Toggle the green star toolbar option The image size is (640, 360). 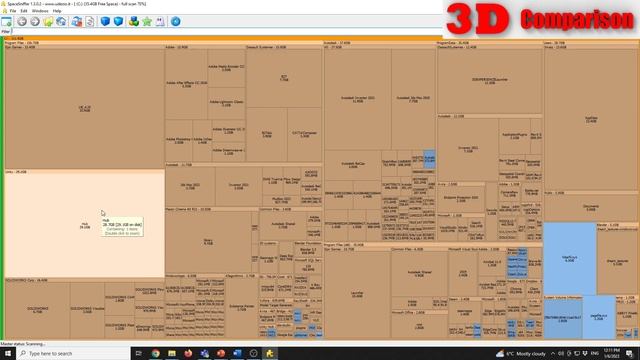147,22
